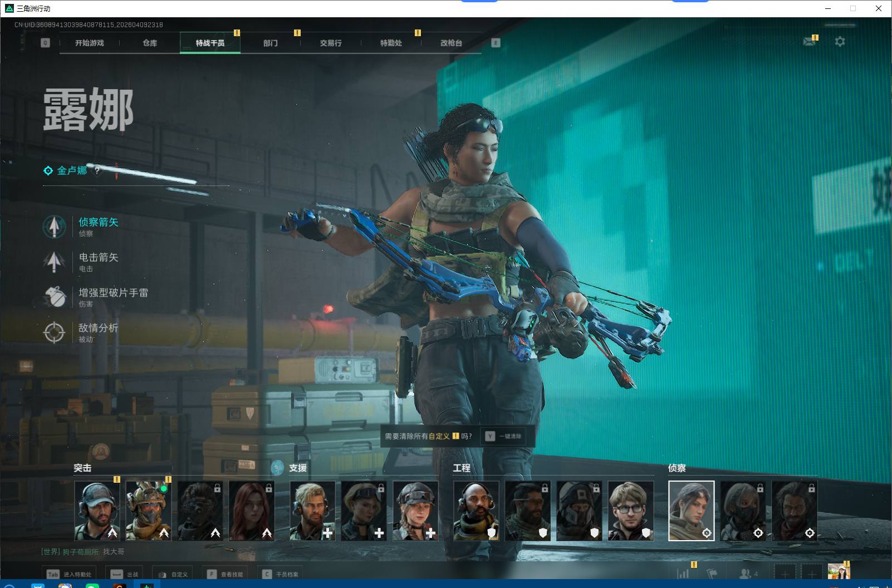Image resolution: width=892 pixels, height=588 pixels.
Task: Go to the 改枪台 tab
Action: [x=451, y=43]
